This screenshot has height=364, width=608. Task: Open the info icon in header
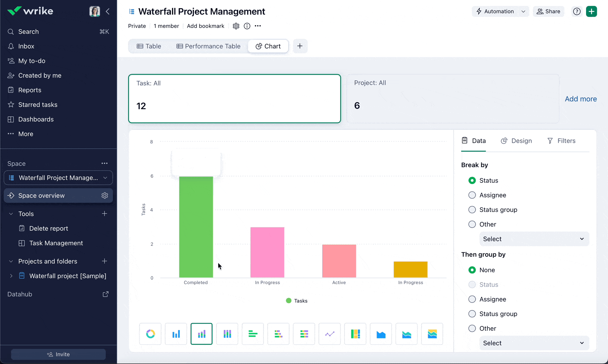[x=247, y=26]
